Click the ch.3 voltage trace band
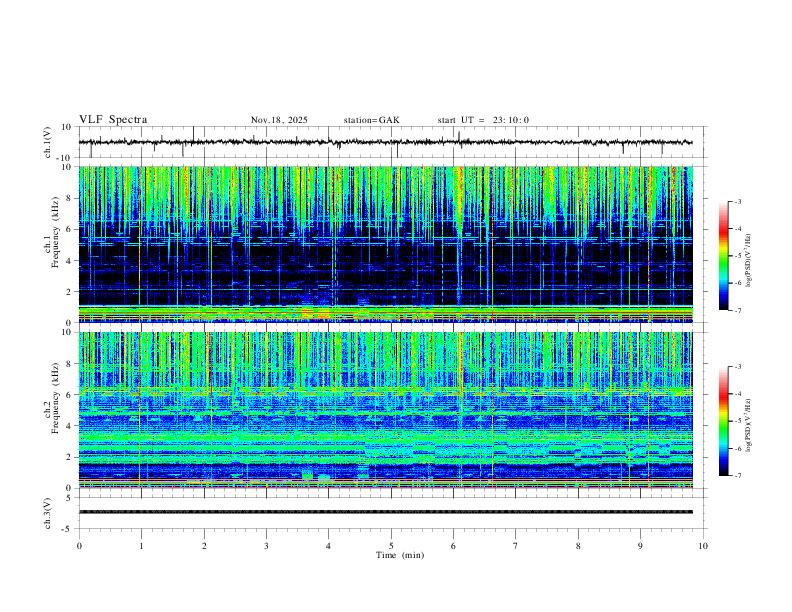This screenshot has width=792, height=612. click(x=385, y=512)
